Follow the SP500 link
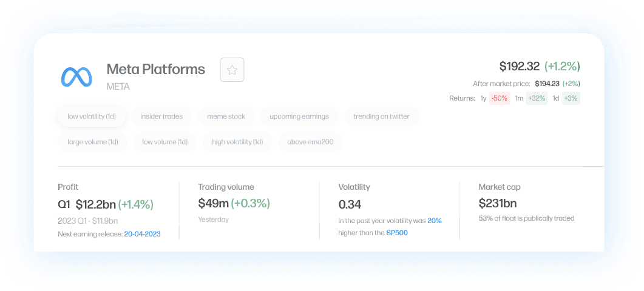The image size is (644, 291). tap(397, 233)
